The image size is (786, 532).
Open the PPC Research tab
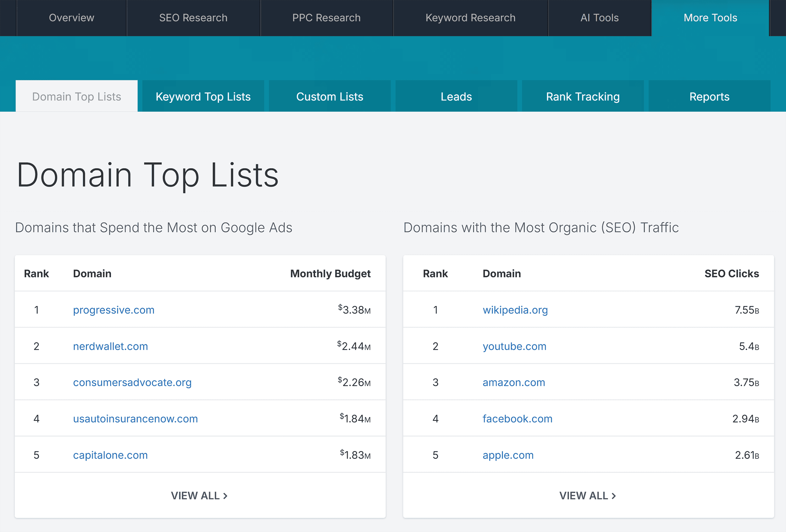(326, 18)
